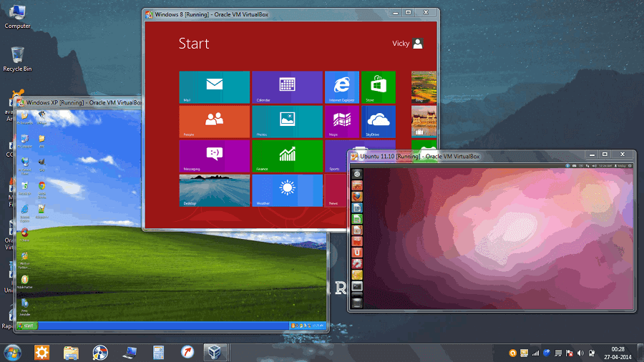Open Ubuntu One launcher icon
The image size is (644, 362).
357,253
